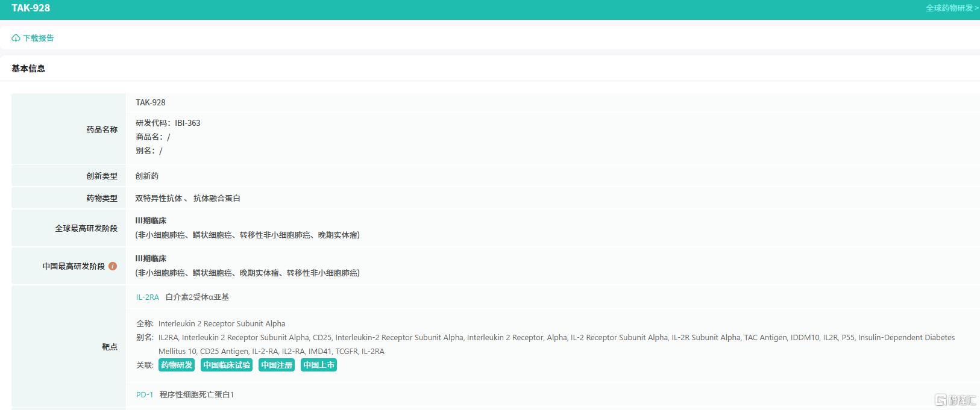Screen dimensions: 980x410
Task: Select Interleukin 2 Receptor Subunit Alpha full name
Action: (222, 323)
